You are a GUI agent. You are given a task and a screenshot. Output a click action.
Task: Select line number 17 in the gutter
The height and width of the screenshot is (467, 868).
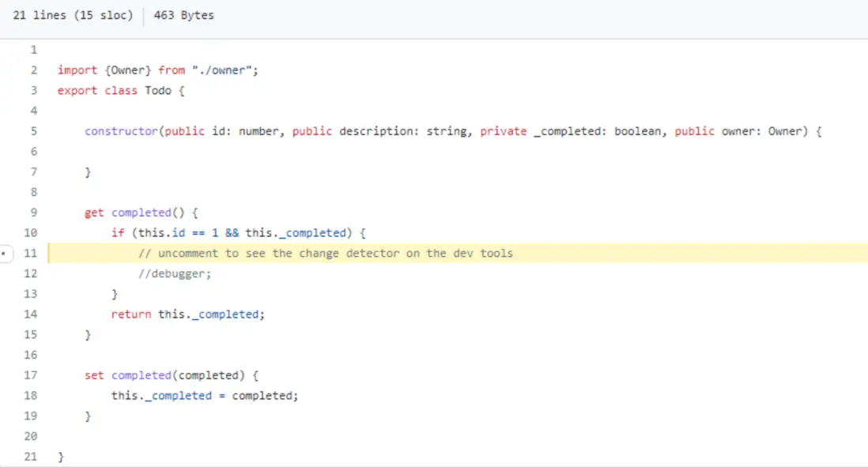point(32,375)
